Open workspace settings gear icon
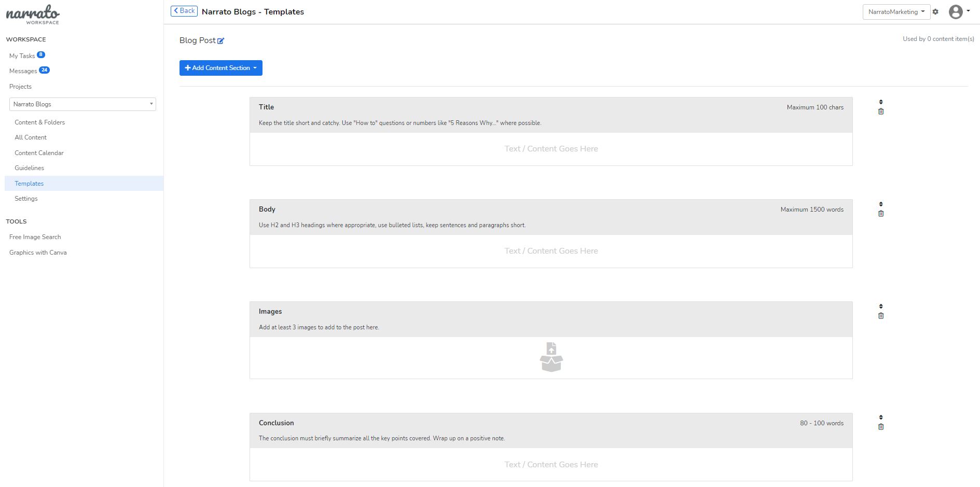The image size is (980, 487). point(935,11)
